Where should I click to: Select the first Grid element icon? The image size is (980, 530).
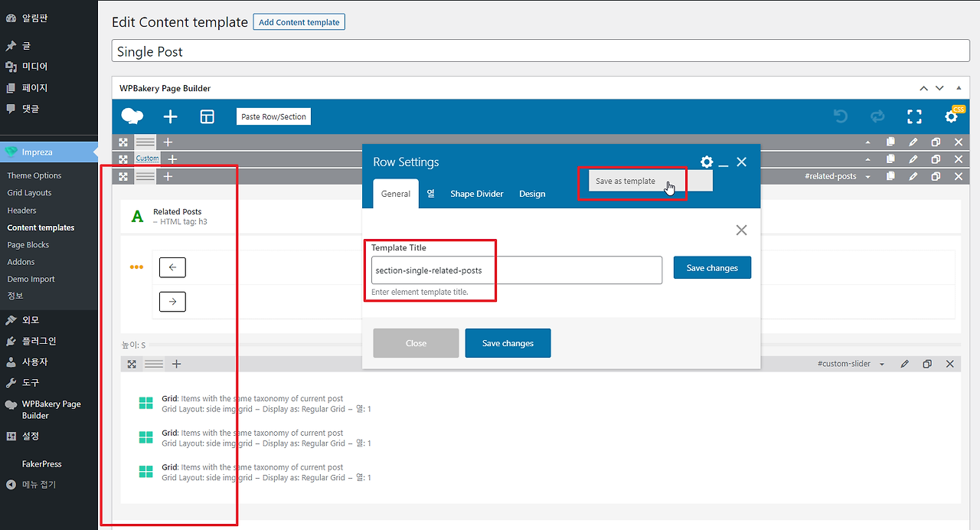point(145,404)
